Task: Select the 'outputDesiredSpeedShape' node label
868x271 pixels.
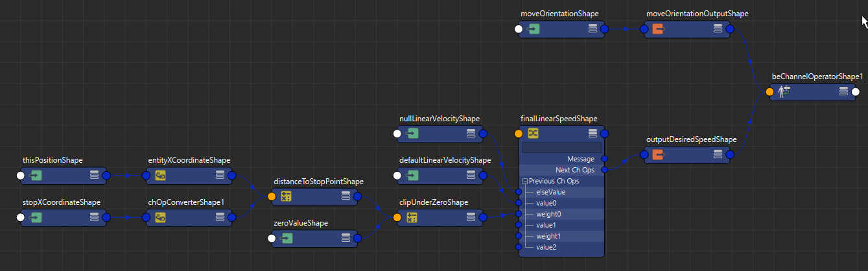Action: pos(691,139)
